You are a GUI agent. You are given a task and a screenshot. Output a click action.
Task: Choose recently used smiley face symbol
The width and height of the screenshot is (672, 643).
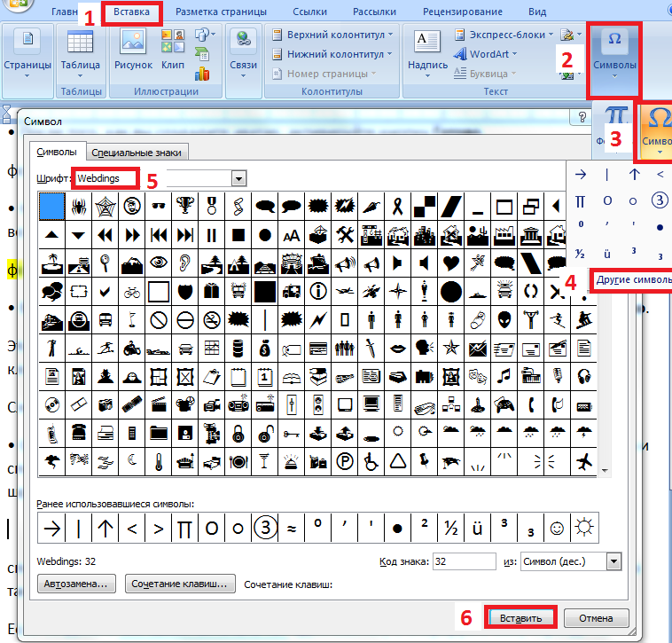tap(557, 528)
